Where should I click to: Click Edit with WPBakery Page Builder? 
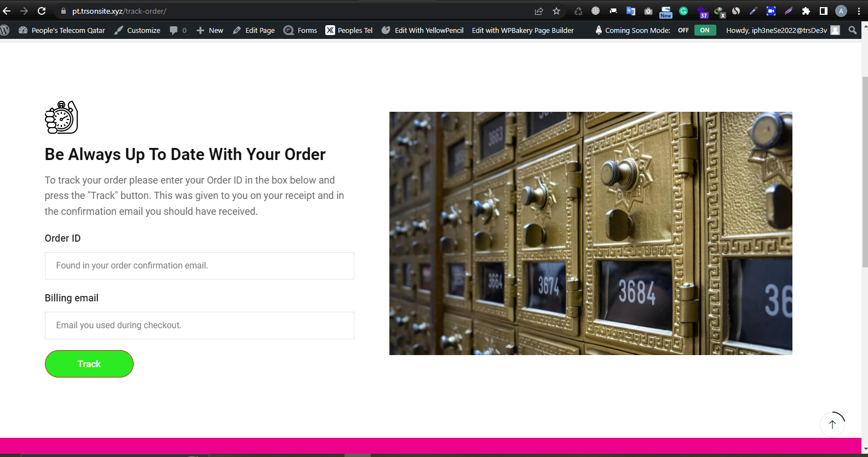(x=523, y=30)
